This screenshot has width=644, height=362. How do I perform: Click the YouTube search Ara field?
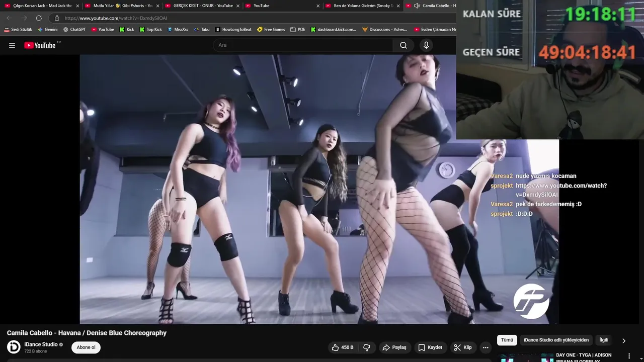click(303, 45)
